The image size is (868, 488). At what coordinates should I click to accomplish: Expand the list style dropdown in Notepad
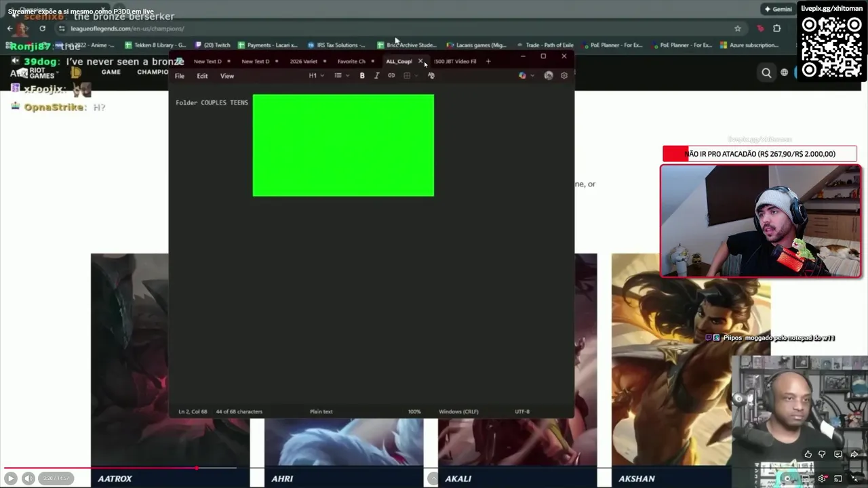(x=341, y=76)
